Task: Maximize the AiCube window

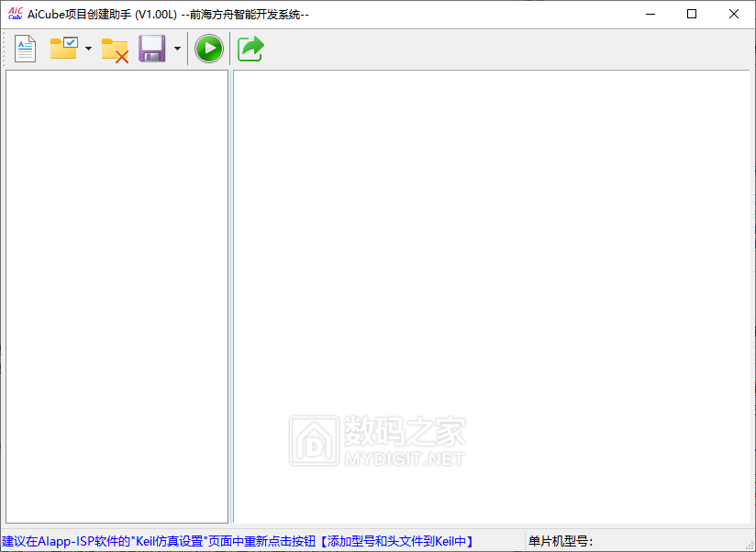Action: tap(692, 14)
